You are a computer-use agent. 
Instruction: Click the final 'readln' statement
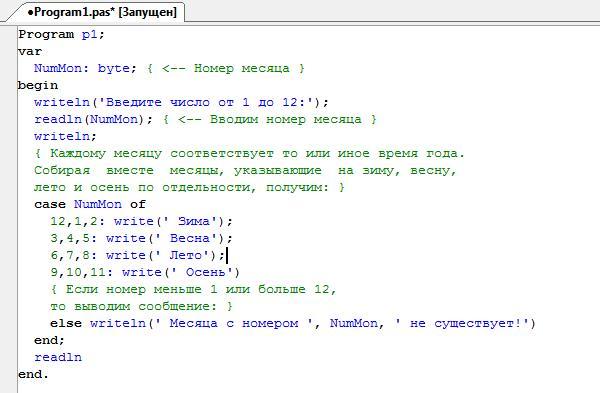[x=58, y=357]
